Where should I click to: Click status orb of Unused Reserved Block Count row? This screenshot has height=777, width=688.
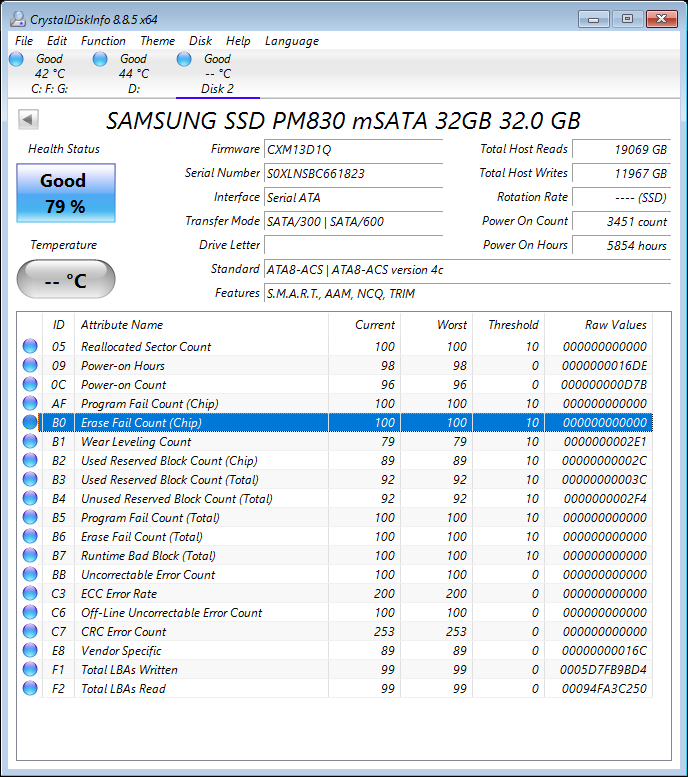coord(30,498)
